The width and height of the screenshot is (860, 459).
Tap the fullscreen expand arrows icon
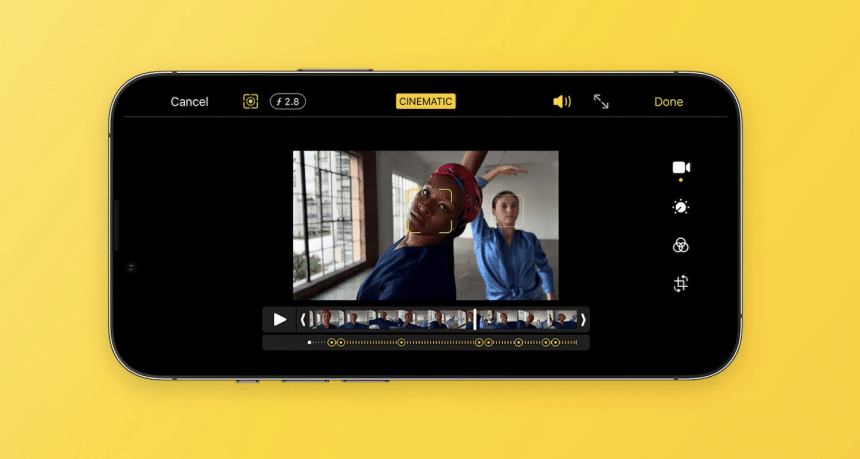pyautogui.click(x=601, y=101)
